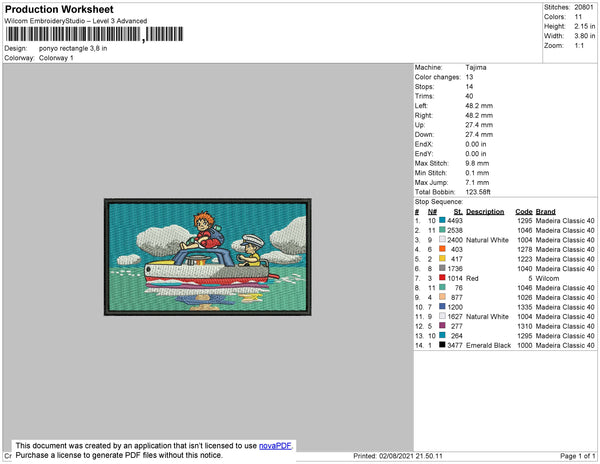
Task: Click the Trims value '40'
Action: coord(469,96)
